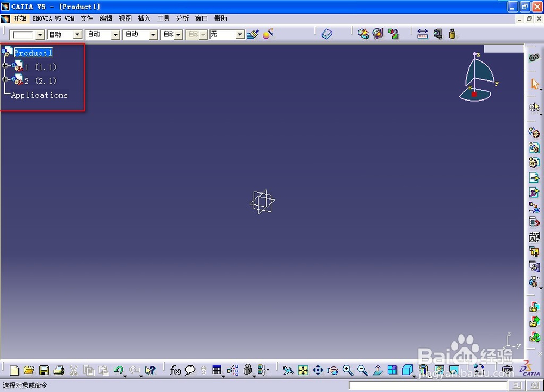Screen dimensions: 544x392
Task: Click the blue book catalog icon
Action: pos(326,34)
